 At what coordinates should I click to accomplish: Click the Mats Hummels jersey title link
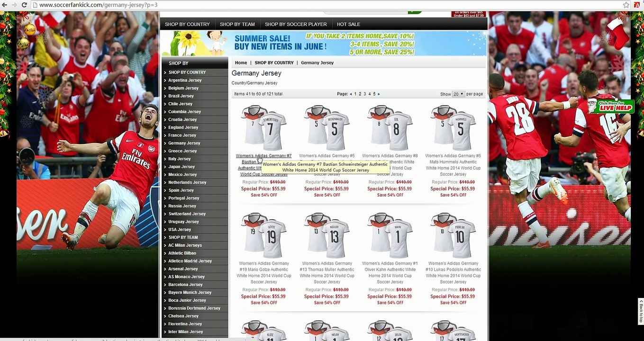(453, 165)
